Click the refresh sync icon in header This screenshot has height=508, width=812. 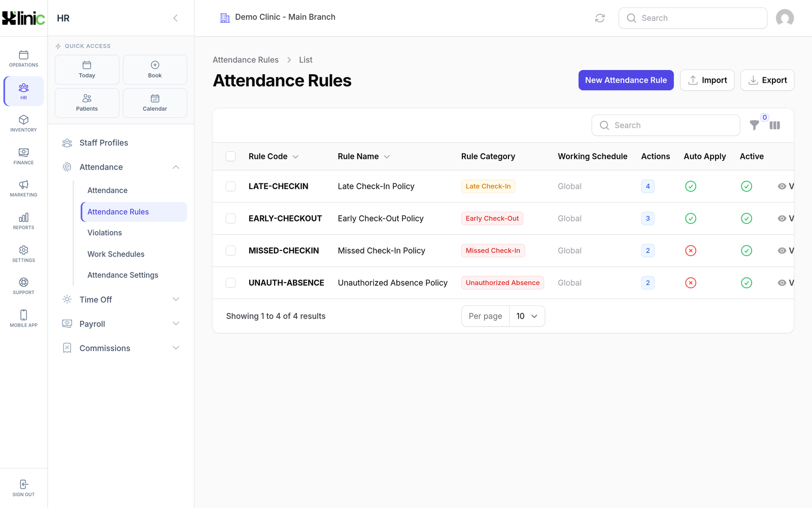(600, 18)
